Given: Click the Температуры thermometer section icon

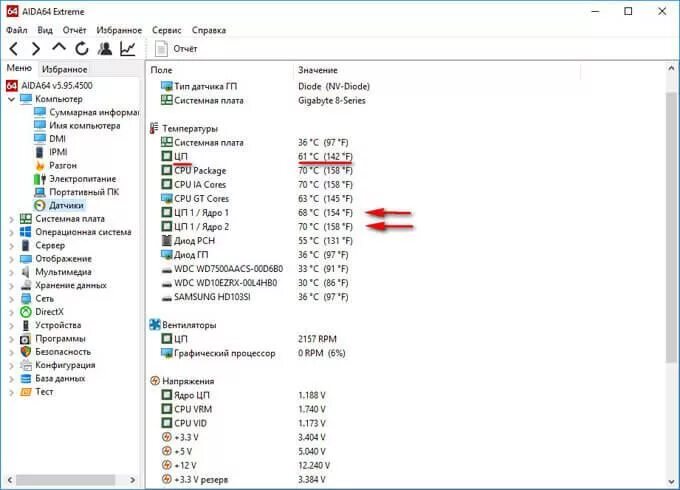Looking at the screenshot, I should click(154, 128).
